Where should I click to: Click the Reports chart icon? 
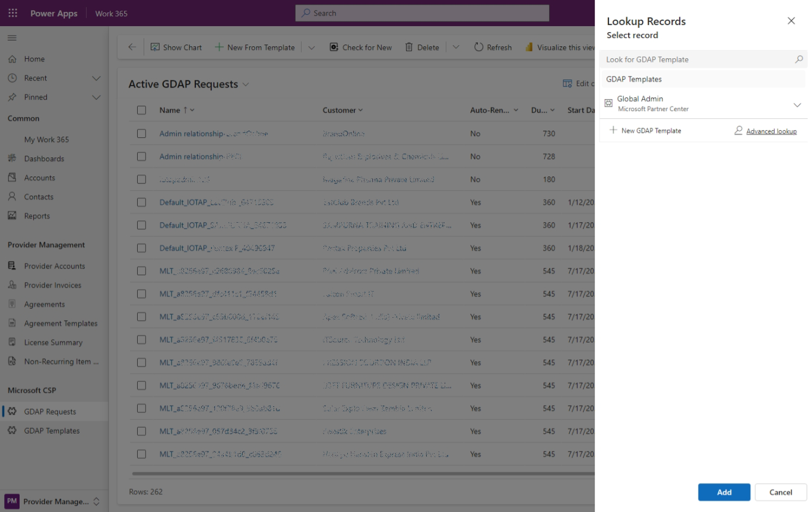point(12,216)
